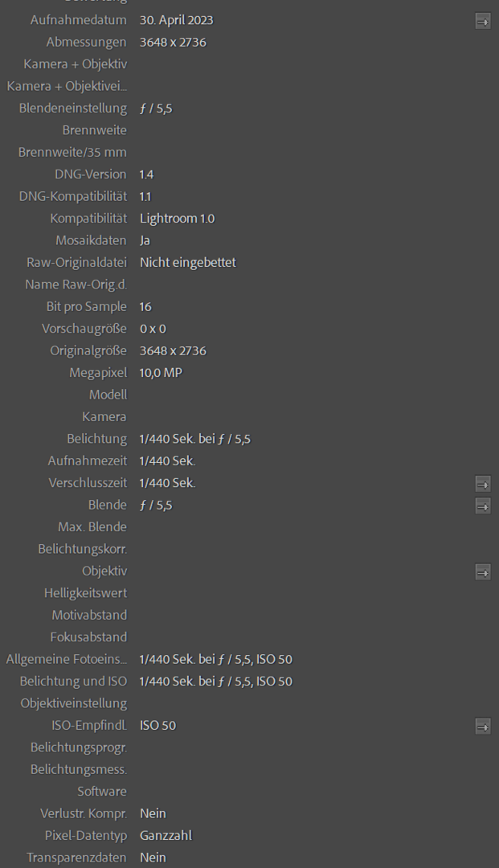Click the arrow button in the Objektiv row
The image size is (499, 868).
(x=482, y=572)
